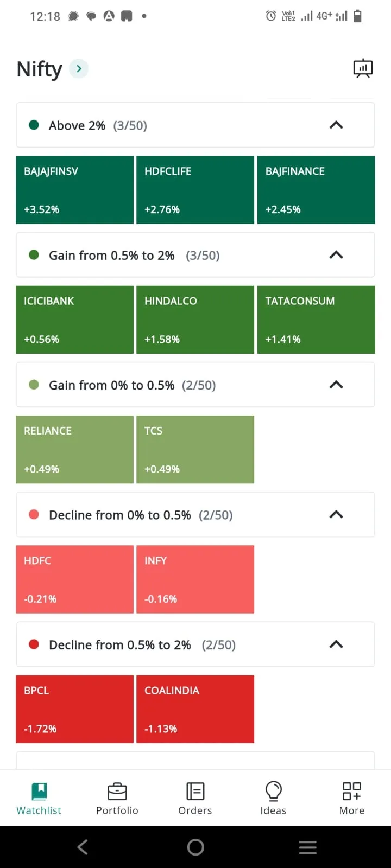Open the More grid icon
Viewport: 391px width, 868px height.
(x=352, y=791)
